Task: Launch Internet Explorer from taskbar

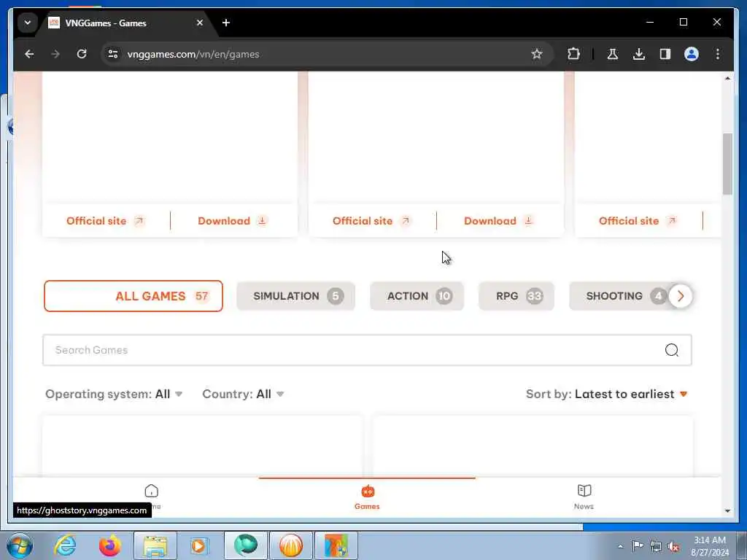Action: [65, 545]
